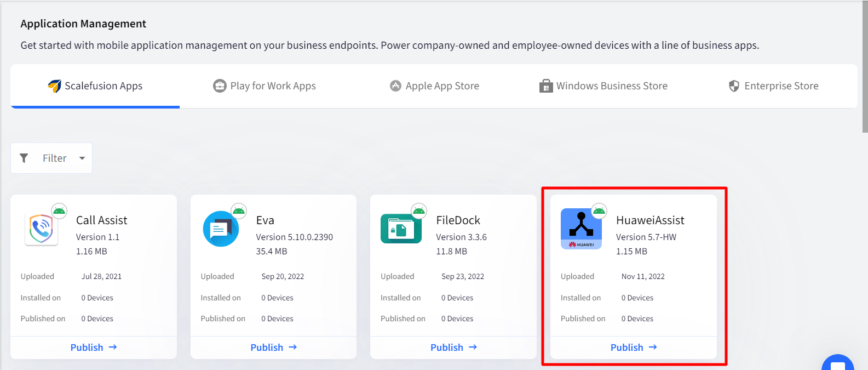Click the Sep 20, 2022 upload date
Image resolution: width=868 pixels, height=370 pixels.
point(283,277)
